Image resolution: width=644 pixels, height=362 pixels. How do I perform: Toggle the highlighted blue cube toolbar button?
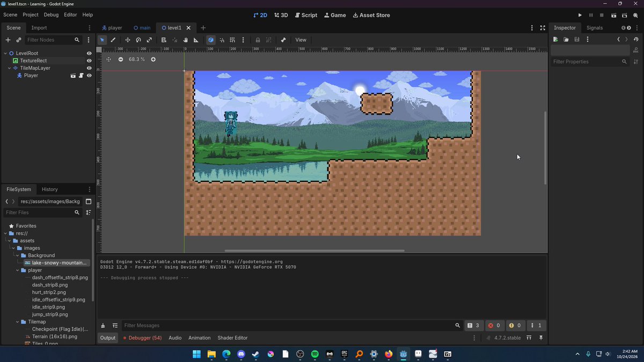click(x=211, y=40)
